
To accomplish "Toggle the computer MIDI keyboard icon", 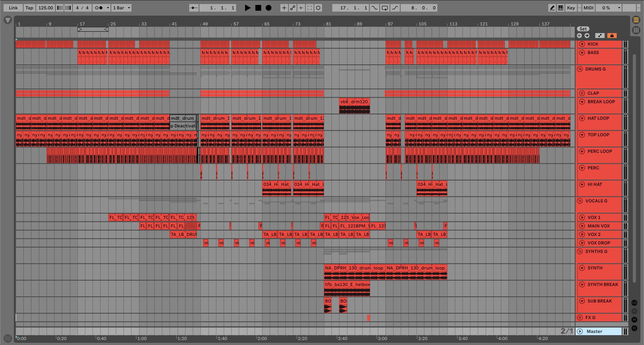I will 561,8.
